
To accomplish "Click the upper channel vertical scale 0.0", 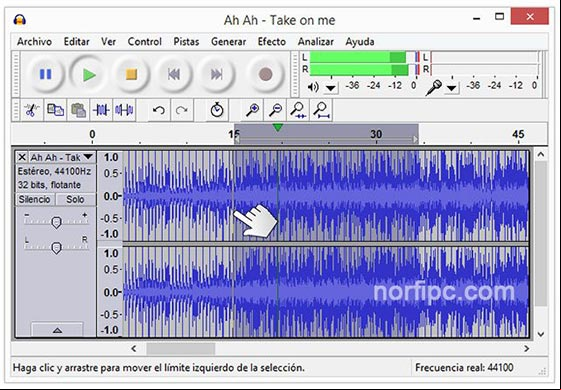I will click(x=112, y=196).
